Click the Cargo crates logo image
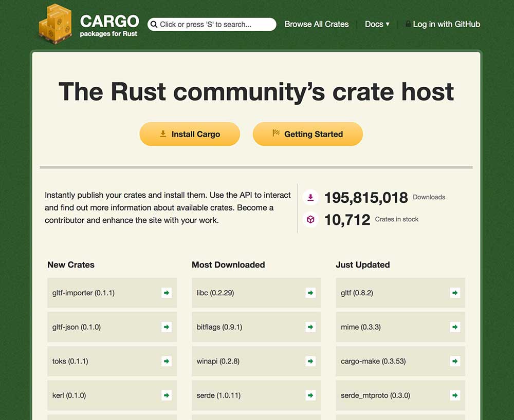This screenshot has height=420, width=514. [55, 24]
